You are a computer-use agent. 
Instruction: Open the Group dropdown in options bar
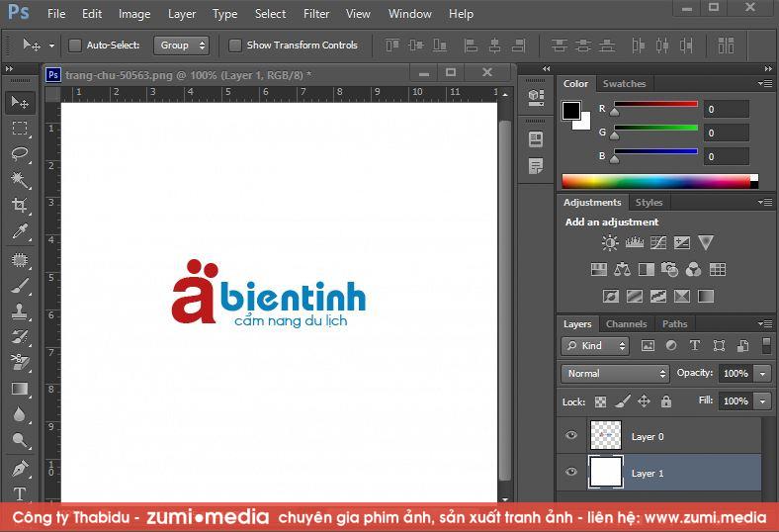(183, 45)
